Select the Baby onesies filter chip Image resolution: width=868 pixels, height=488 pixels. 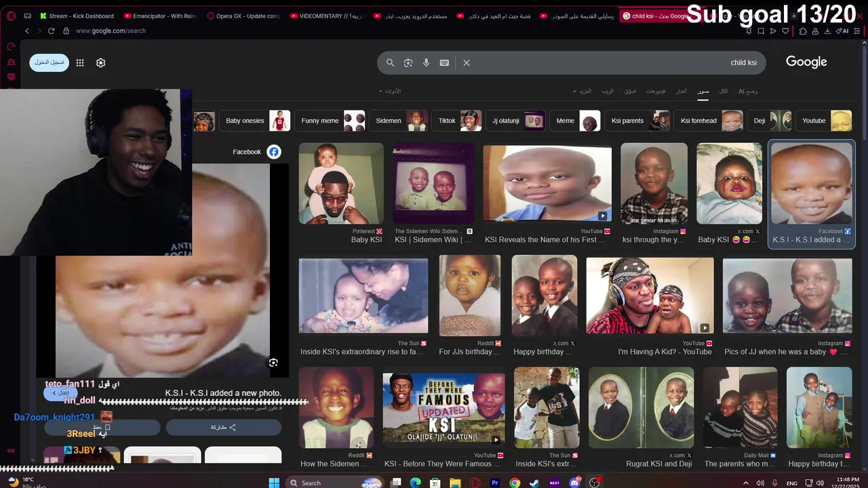point(254,121)
